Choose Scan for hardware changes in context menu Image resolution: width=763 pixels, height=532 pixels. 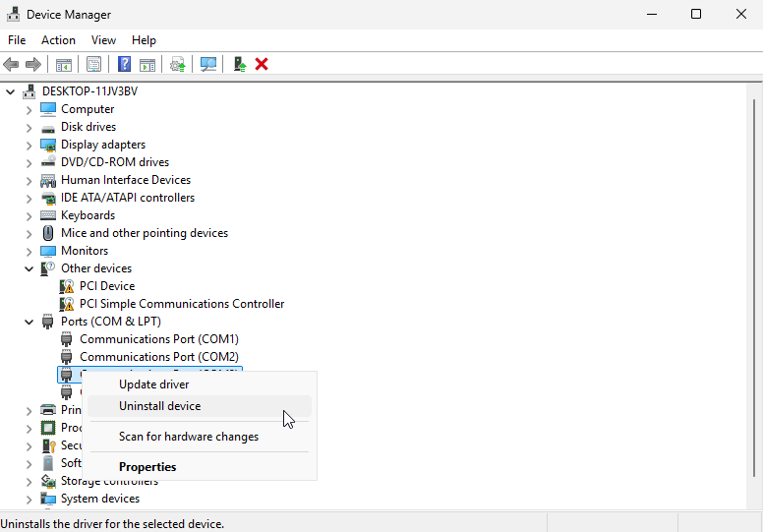click(x=200, y=437)
